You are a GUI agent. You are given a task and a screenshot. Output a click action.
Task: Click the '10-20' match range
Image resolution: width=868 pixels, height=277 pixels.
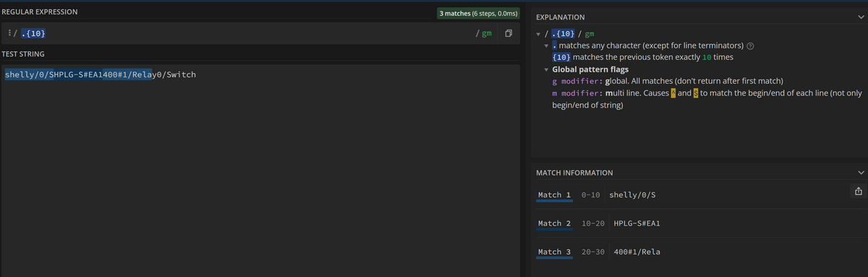point(593,223)
